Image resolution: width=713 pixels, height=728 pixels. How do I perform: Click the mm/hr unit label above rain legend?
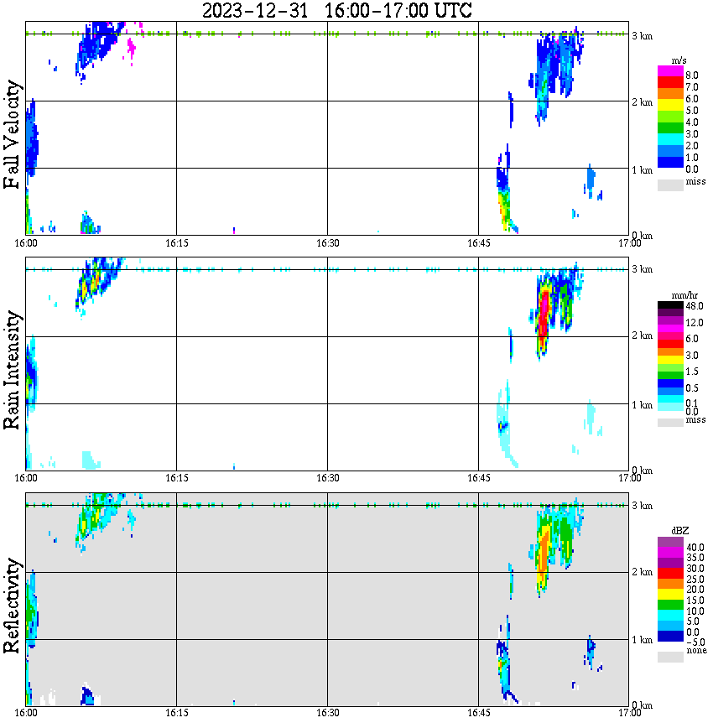684,295
